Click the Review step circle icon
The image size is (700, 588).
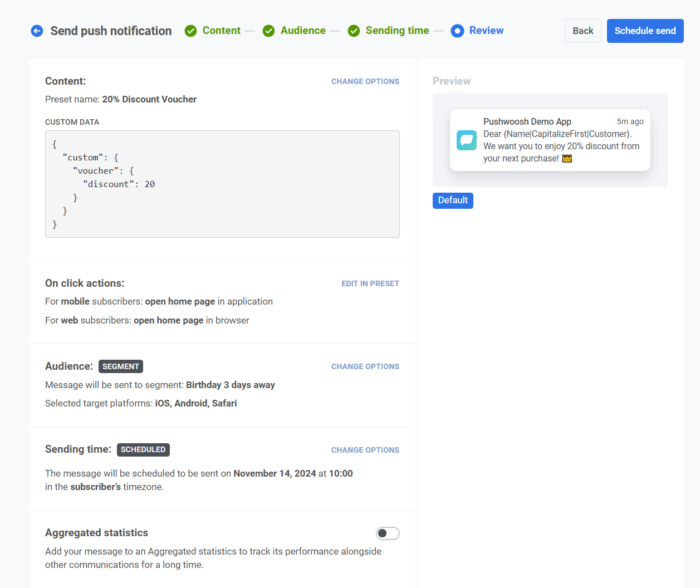point(457,31)
